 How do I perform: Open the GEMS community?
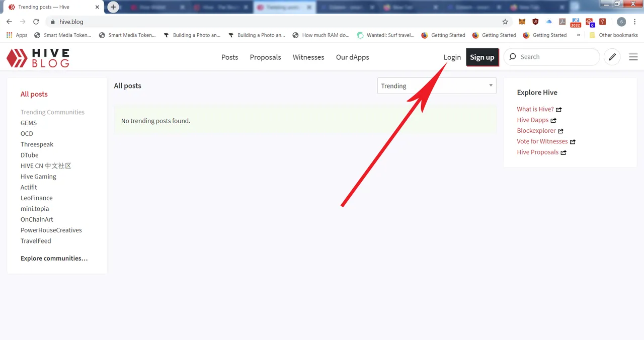tap(29, 123)
